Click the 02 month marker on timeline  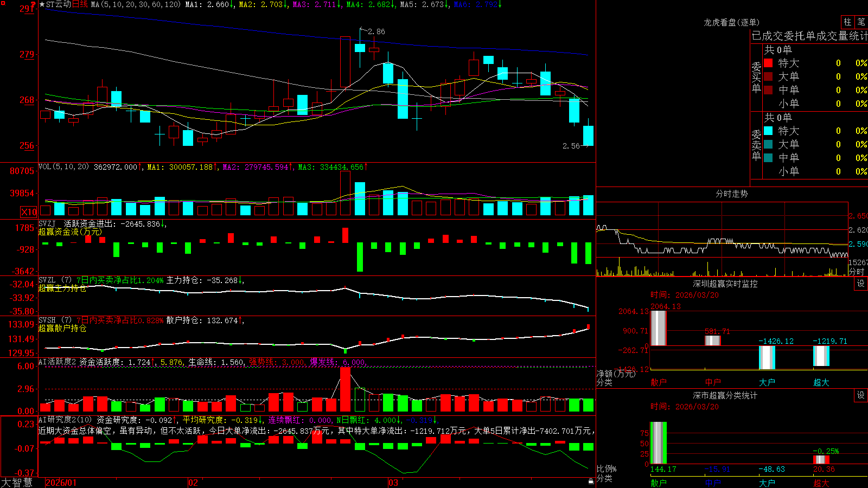[193, 483]
